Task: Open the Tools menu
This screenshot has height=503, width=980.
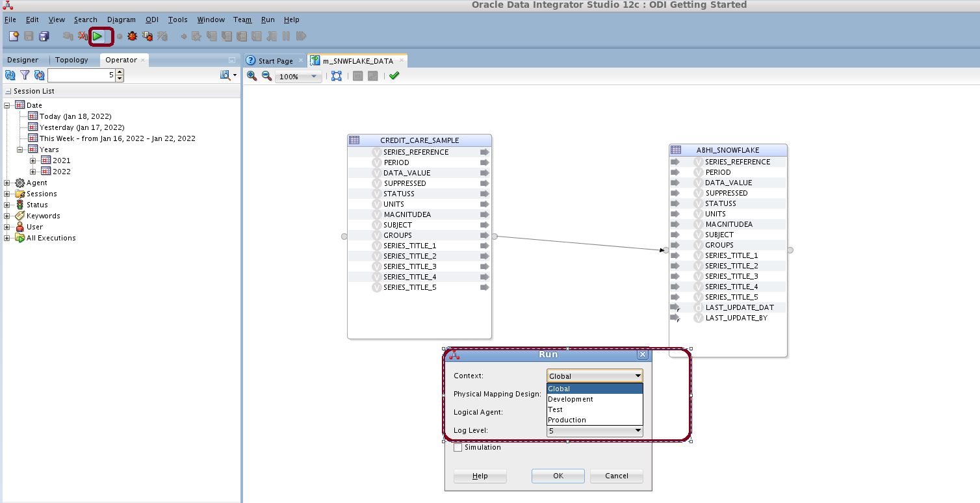Action: [x=177, y=20]
